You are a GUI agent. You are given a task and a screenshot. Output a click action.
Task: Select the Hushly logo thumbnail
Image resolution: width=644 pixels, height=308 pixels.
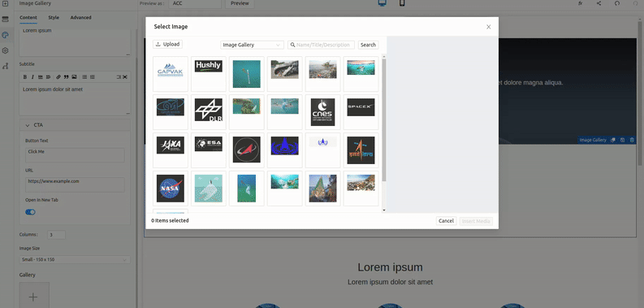coord(209,74)
